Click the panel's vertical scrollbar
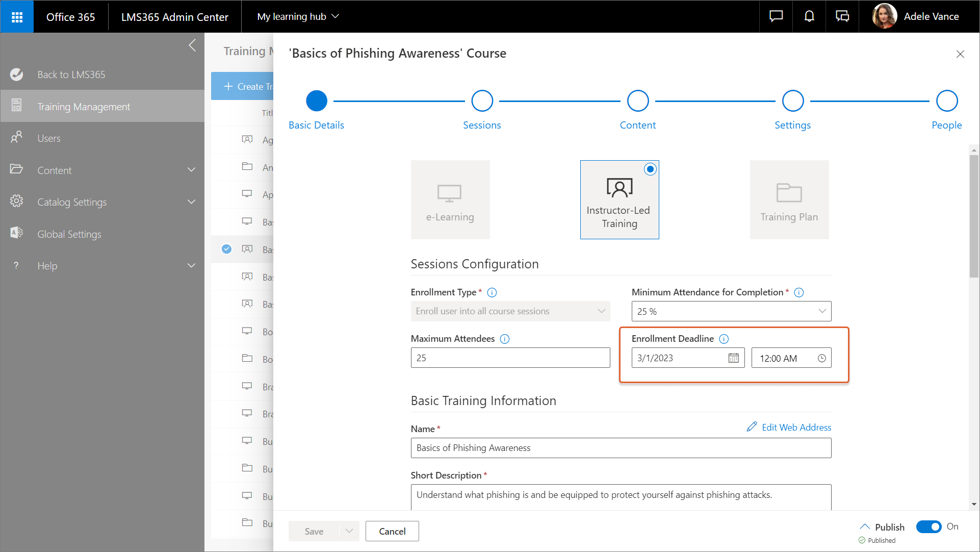The image size is (980, 552). 974,216
